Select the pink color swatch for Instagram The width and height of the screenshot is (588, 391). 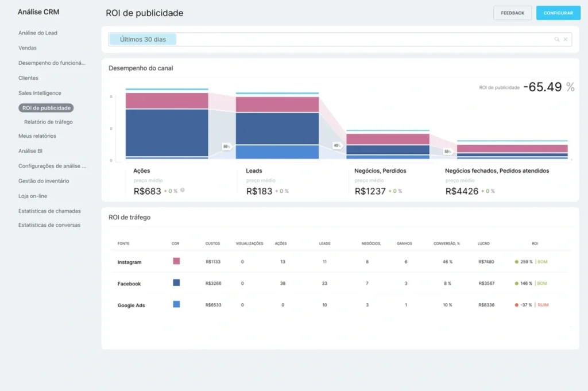[x=176, y=262]
